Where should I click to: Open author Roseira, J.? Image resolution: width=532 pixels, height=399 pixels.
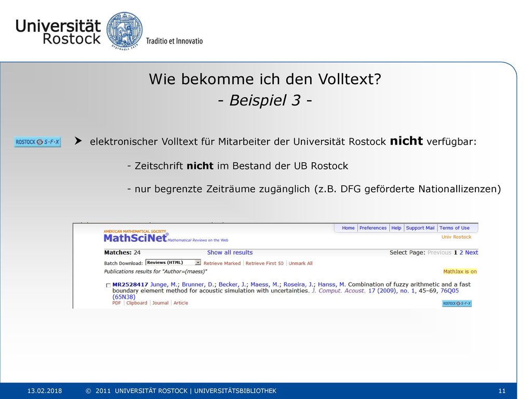coord(299,285)
